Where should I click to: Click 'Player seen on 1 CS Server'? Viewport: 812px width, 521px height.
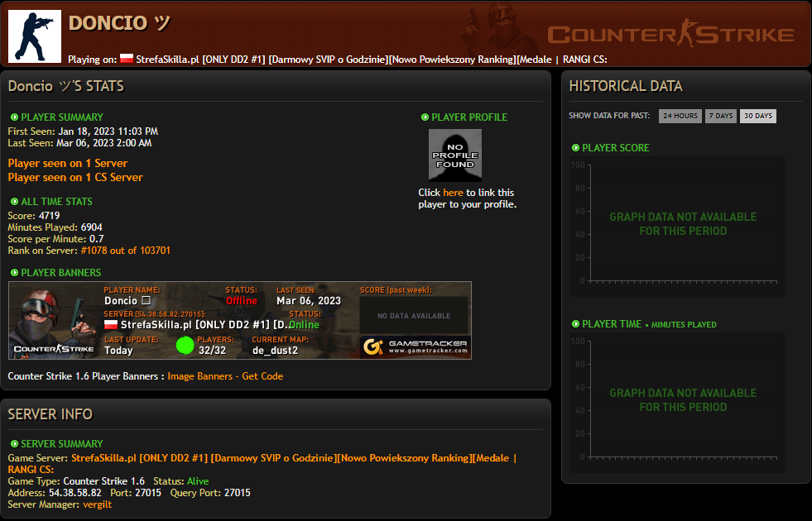[75, 178]
